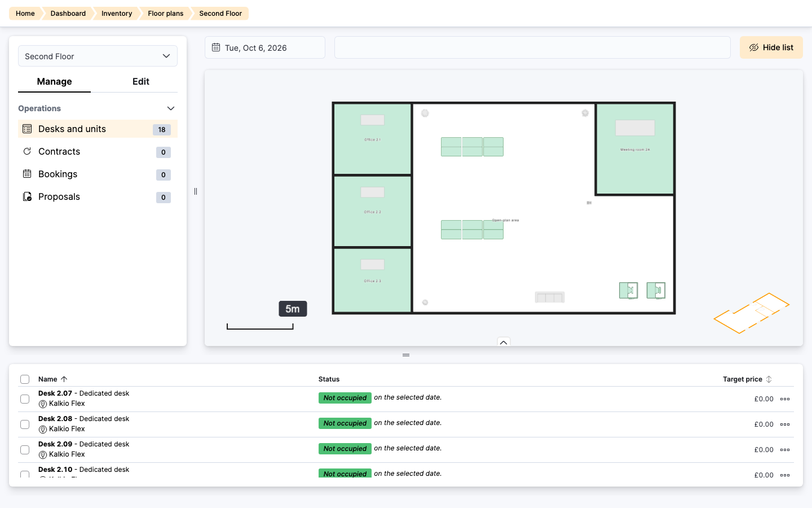Click the Bookings calendar icon
The width and height of the screenshot is (812, 508).
27,174
